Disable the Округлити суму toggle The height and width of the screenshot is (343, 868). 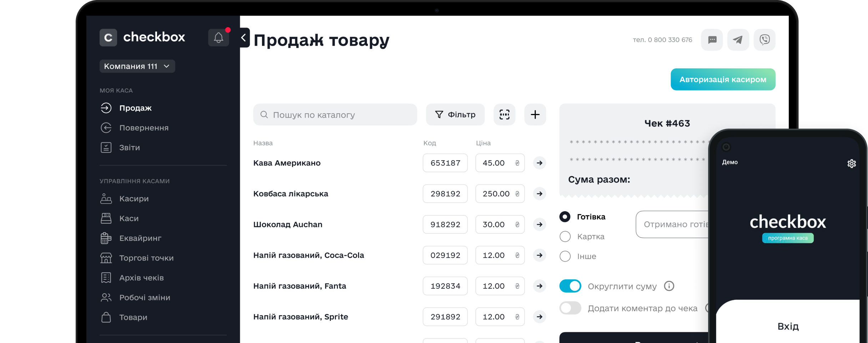click(x=570, y=286)
